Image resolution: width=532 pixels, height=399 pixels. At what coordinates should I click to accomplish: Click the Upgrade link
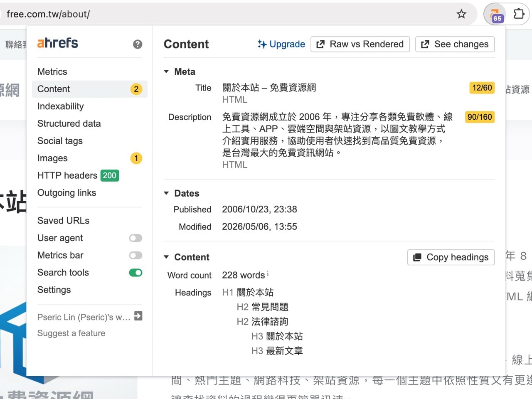[281, 44]
